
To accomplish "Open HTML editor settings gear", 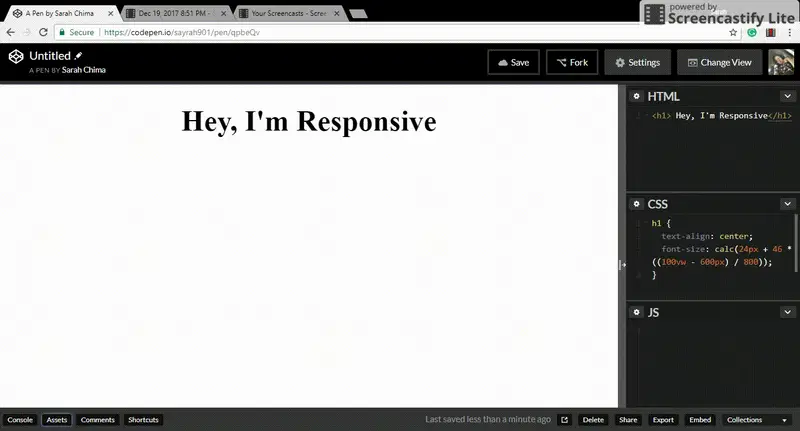I will point(636,96).
